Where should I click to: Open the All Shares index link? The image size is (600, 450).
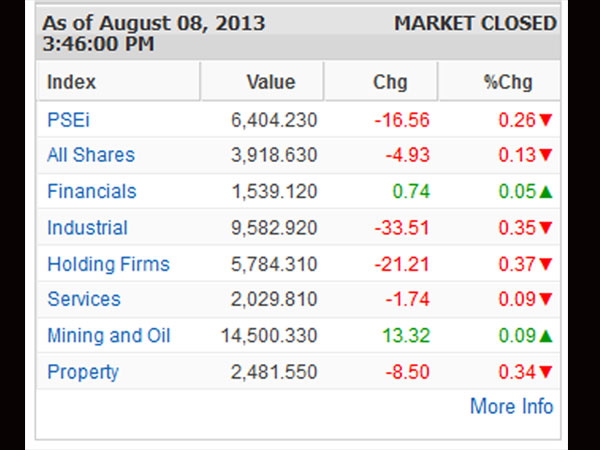(x=90, y=155)
